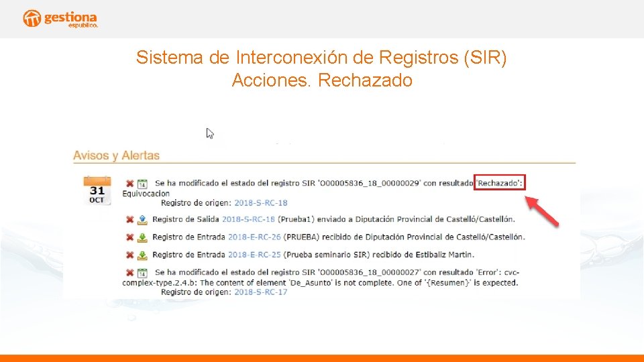This screenshot has height=362, width=644.
Task: Click the 'Rechazado' result text
Action: (x=499, y=183)
